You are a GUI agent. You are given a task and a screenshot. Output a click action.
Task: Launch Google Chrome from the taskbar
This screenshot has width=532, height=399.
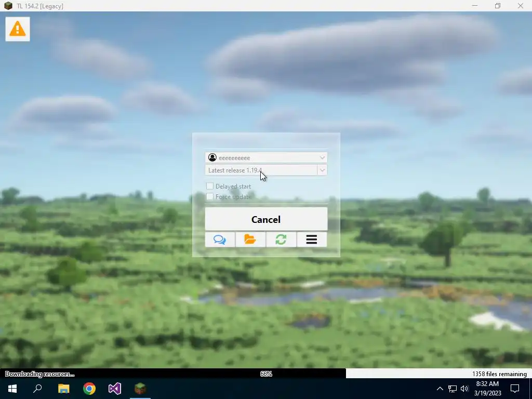tap(89, 389)
